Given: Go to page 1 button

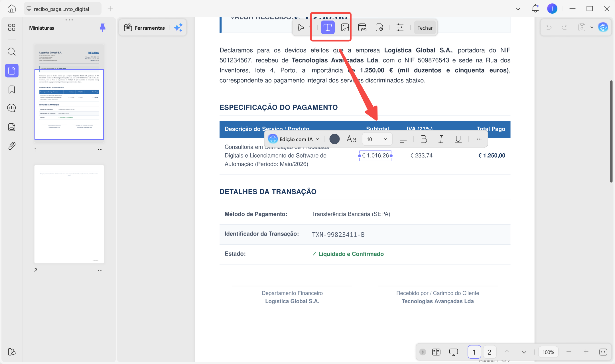Looking at the screenshot, I should click(474, 352).
